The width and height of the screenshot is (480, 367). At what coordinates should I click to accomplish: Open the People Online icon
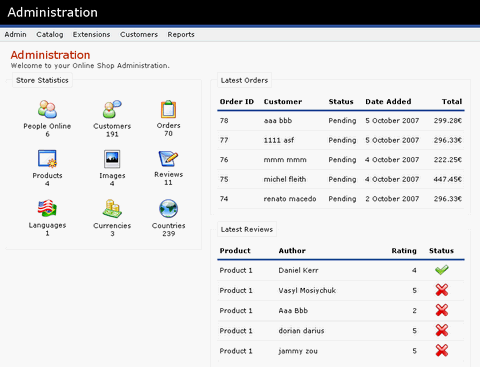pyautogui.click(x=47, y=109)
